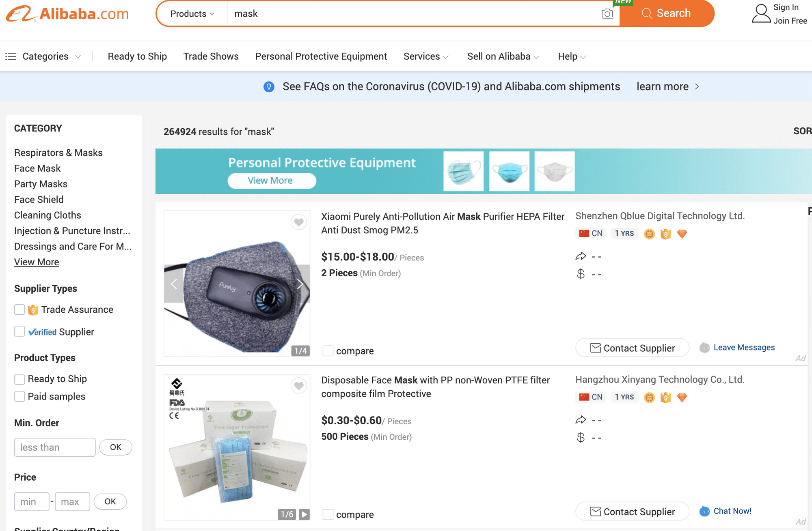Viewport: 812px width, 531px height.
Task: Select the Personal Protective Equipment menu item
Action: pyautogui.click(x=321, y=56)
